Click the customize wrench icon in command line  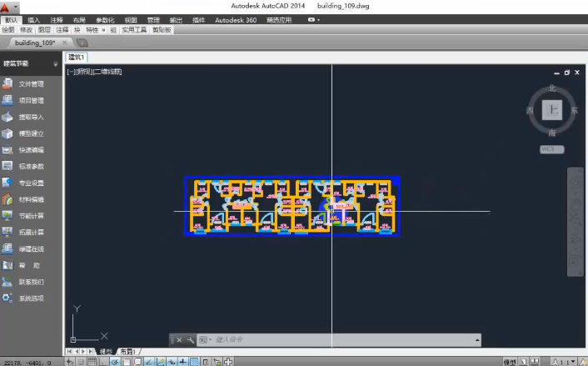[x=191, y=339]
